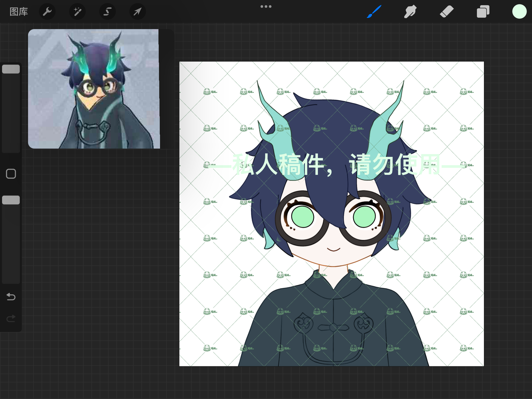Open the Layers panel
Image resolution: width=532 pixels, height=399 pixels.
(x=483, y=12)
